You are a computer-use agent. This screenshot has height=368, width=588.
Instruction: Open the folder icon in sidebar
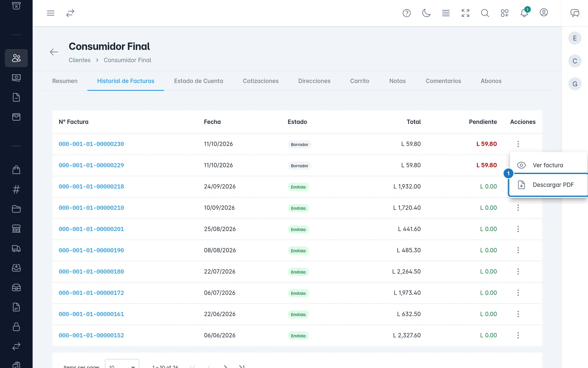[16, 209]
